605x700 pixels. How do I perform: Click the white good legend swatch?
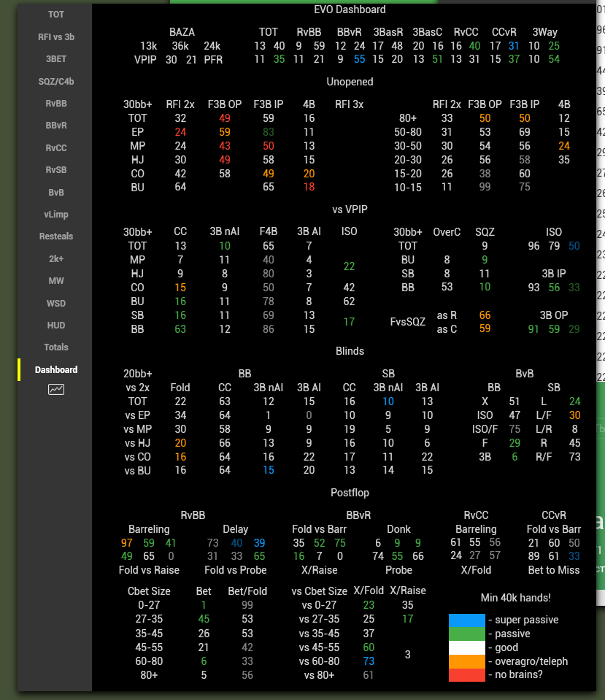[466, 647]
